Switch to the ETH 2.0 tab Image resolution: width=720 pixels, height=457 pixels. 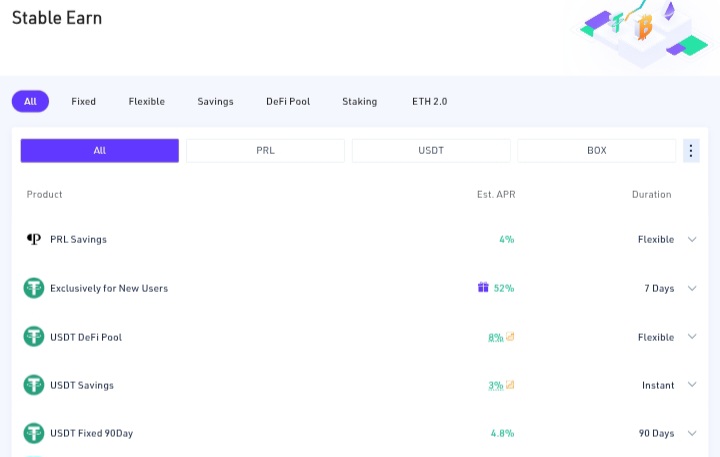coord(429,102)
